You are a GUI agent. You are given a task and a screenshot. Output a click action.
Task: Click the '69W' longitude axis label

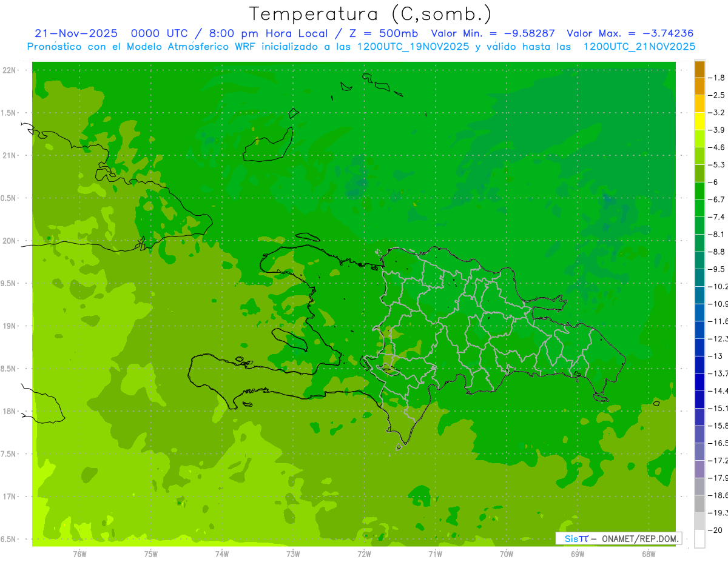[578, 554]
